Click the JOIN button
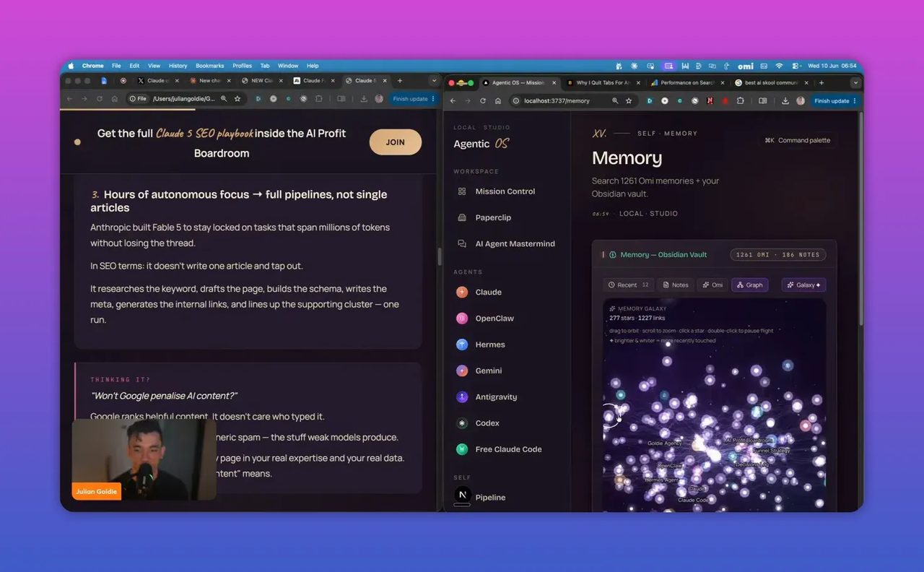924x572 pixels. [x=396, y=142]
